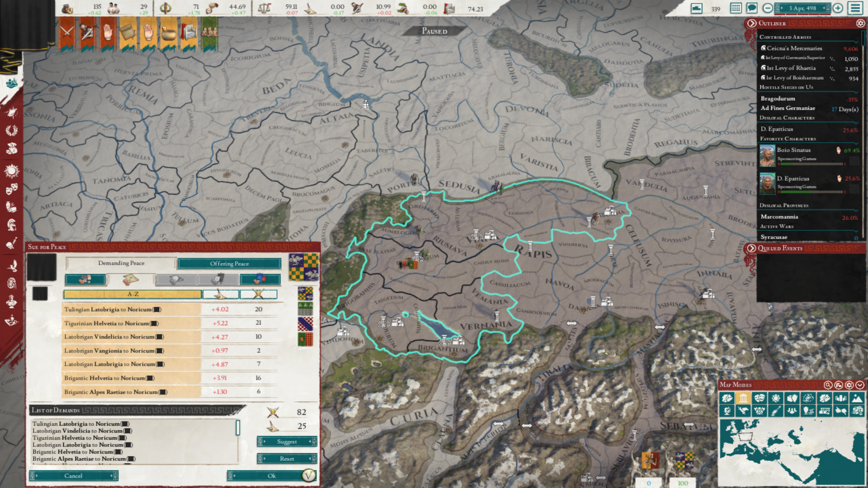Open the theater masks sidebar menu

(x=11, y=188)
